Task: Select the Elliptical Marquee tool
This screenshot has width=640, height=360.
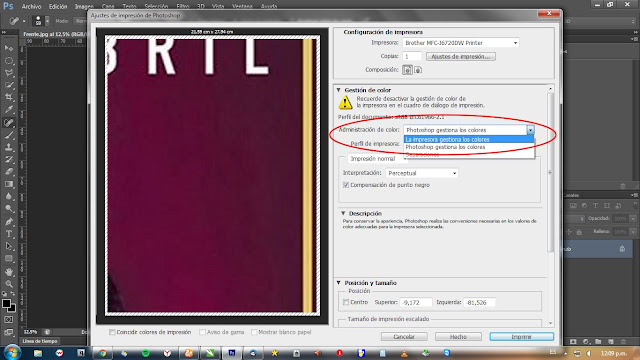Action: point(9,61)
